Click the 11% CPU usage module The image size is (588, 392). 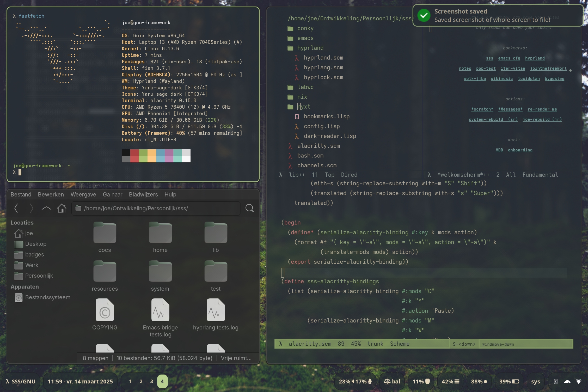[x=421, y=382]
